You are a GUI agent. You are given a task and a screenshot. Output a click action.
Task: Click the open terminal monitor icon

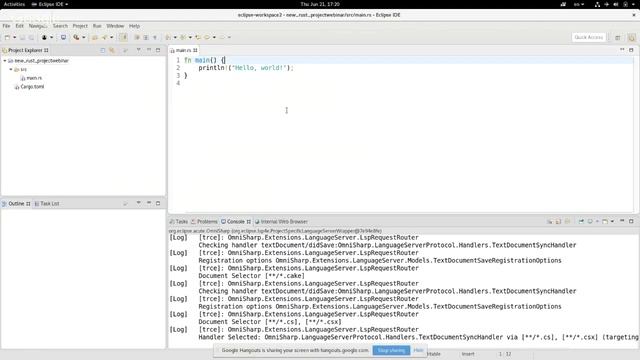pyautogui.click(x=63, y=37)
